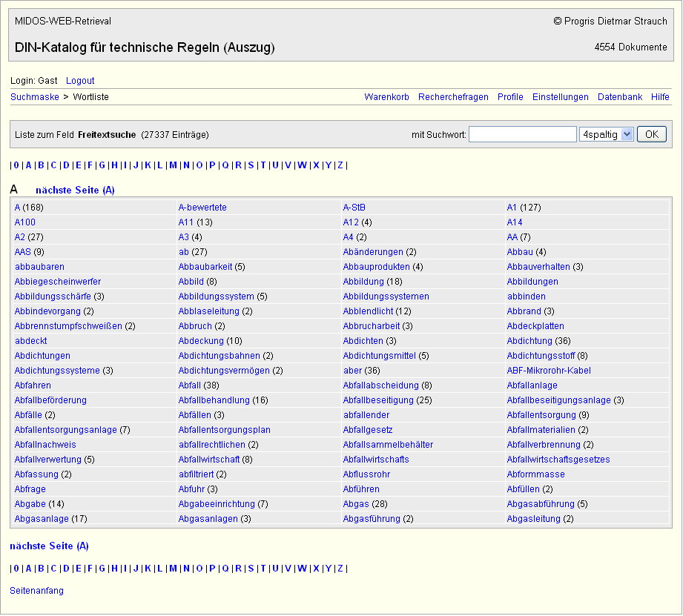This screenshot has width=683, height=616.
Task: Click the Seitenanfang link
Action: (36, 591)
